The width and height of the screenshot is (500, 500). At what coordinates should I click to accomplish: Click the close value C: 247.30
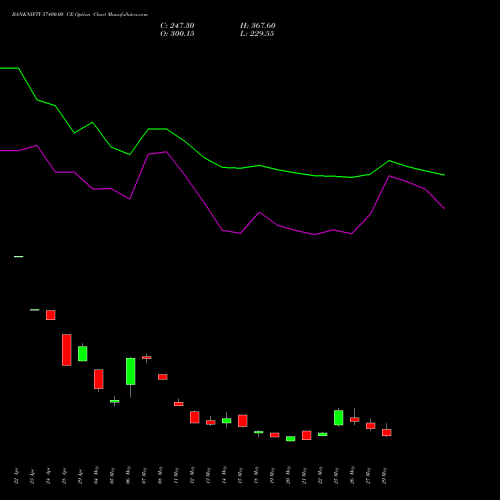(177, 26)
